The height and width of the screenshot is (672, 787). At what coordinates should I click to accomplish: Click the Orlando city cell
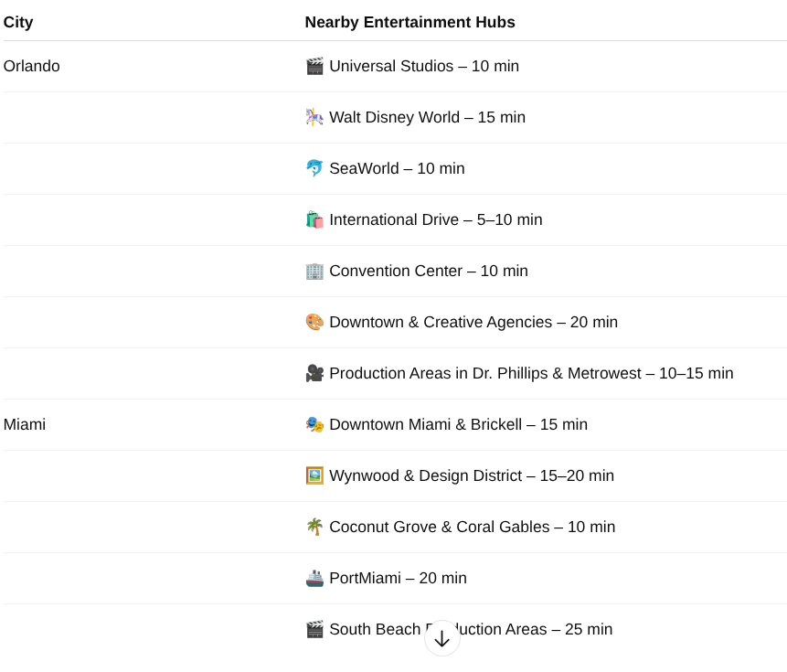tap(32, 66)
